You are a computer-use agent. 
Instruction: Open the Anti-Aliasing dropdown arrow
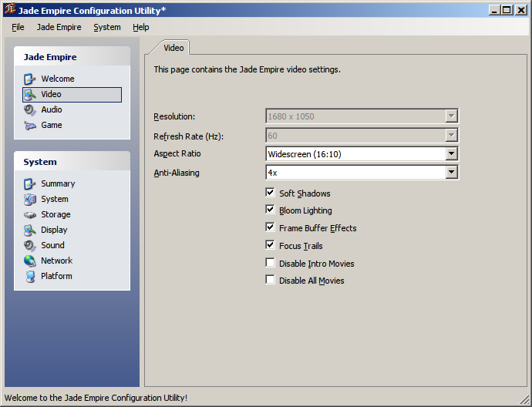click(451, 173)
